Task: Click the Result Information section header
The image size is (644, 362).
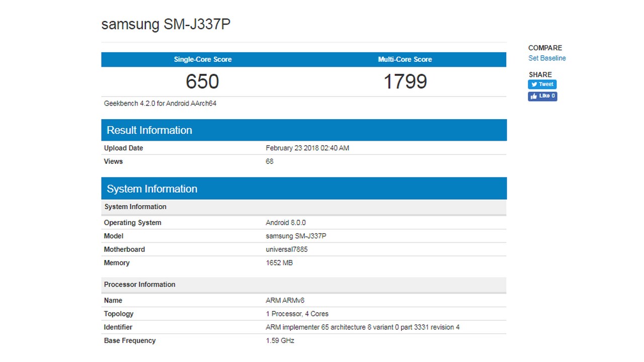Action: (x=304, y=130)
